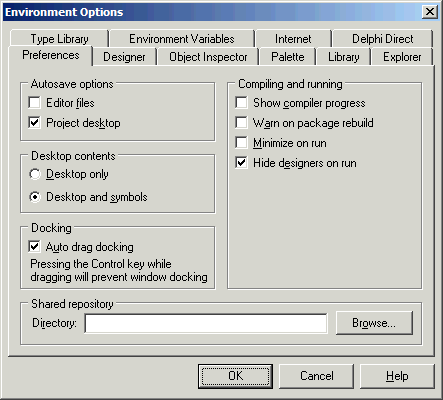Select the Object Inspector tab
Viewport: 443px width, 400px height.
point(208,57)
